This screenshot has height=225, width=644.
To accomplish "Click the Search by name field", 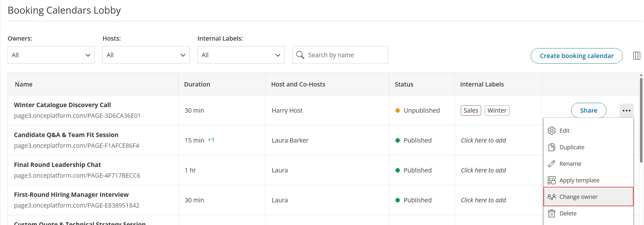I will click(x=340, y=55).
